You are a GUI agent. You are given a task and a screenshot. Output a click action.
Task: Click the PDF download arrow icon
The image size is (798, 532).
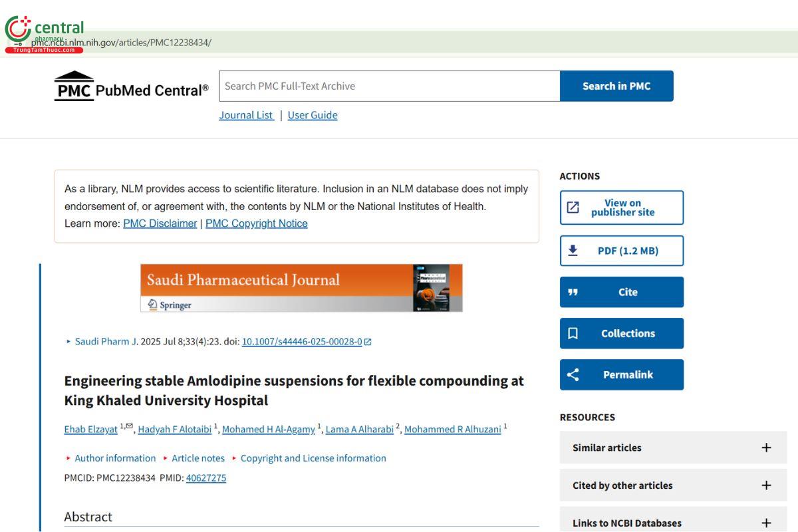[x=573, y=251]
